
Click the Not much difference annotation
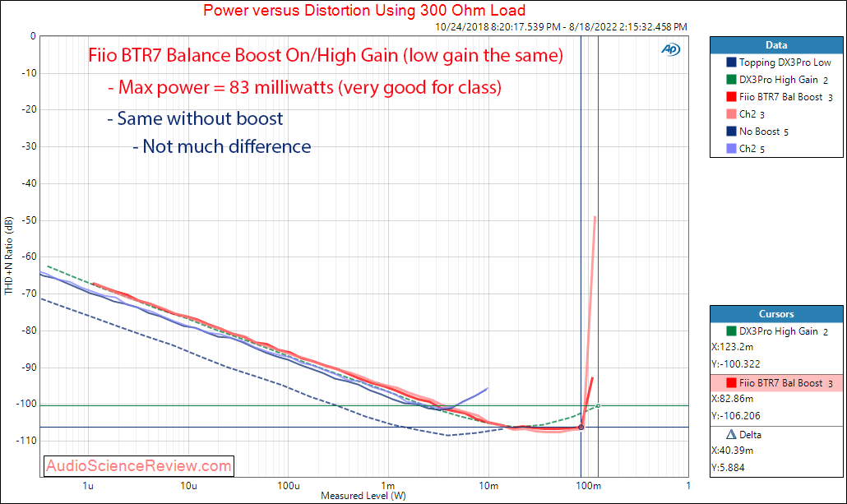[222, 146]
